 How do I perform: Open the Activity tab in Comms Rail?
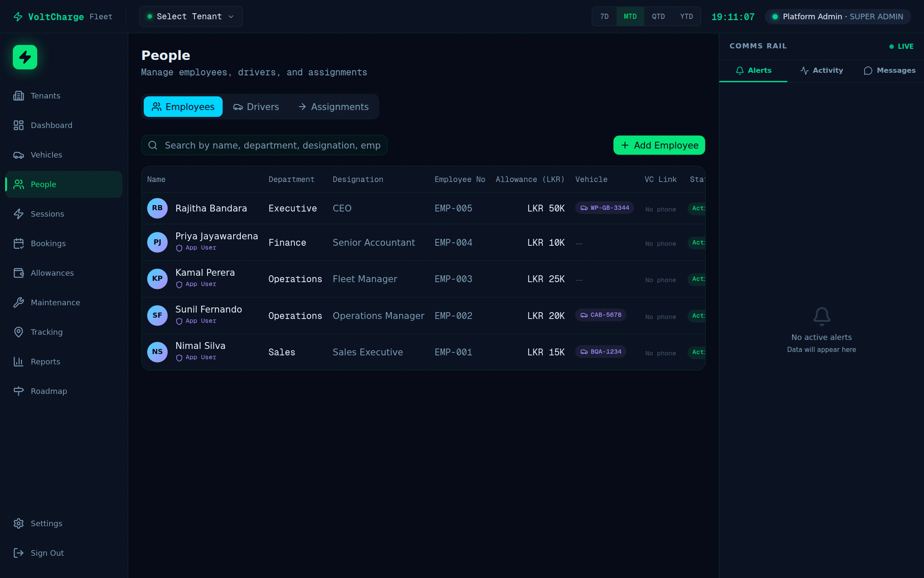tap(821, 71)
